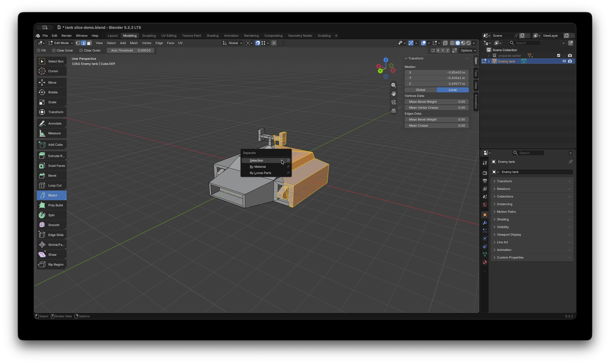610x364 pixels.
Task: Switch median coordinates to Global
Action: [x=420, y=90]
